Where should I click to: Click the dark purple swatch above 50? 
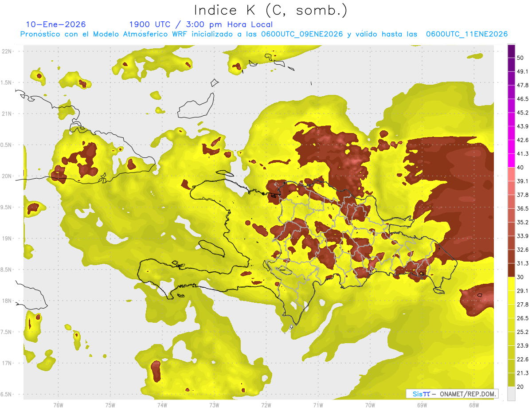click(x=512, y=51)
